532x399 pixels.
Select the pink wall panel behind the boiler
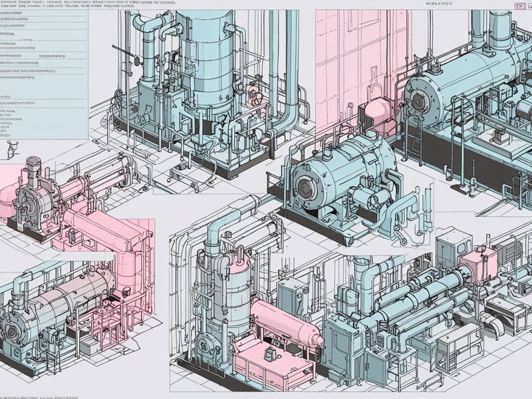pyautogui.click(x=363, y=73)
